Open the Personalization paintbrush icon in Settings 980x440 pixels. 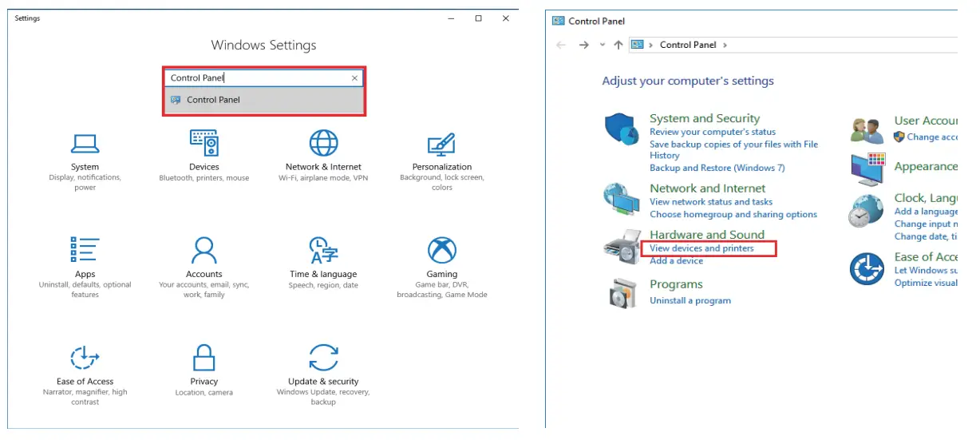click(x=442, y=144)
